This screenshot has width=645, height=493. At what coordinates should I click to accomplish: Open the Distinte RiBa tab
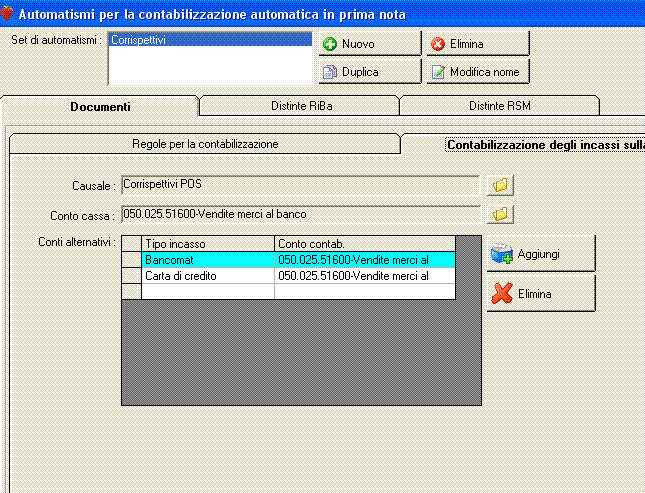click(x=301, y=106)
